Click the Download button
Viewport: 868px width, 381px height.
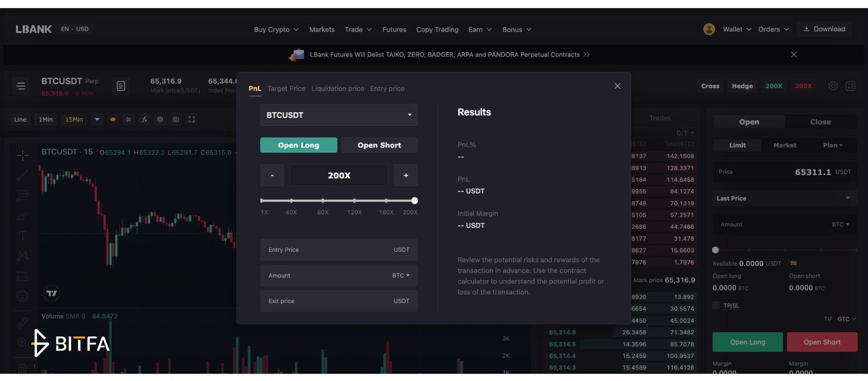click(x=824, y=29)
